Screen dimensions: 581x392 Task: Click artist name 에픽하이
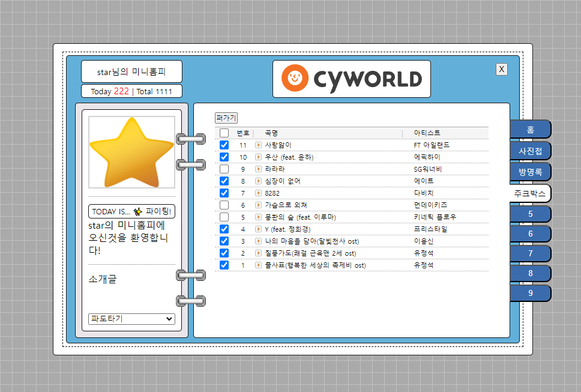(427, 157)
